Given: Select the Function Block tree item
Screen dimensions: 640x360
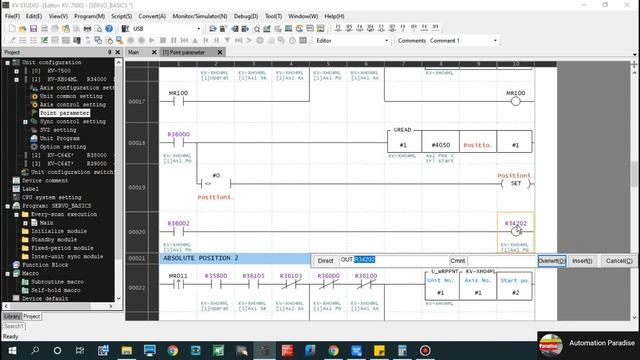Looking at the screenshot, I should point(45,265).
